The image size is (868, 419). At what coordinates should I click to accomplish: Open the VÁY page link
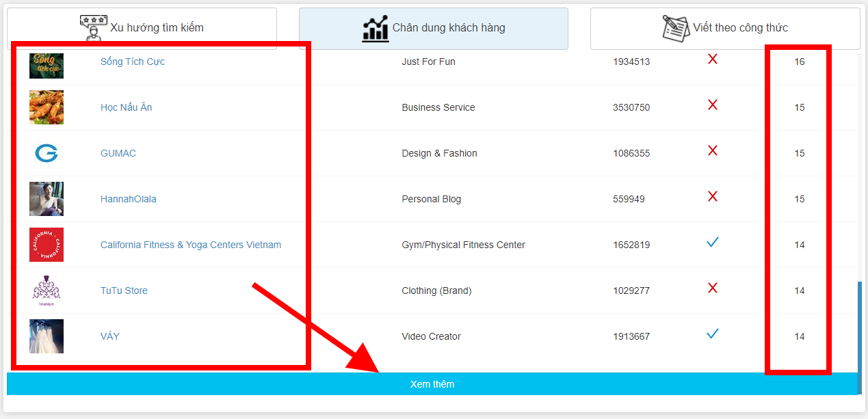(x=110, y=336)
